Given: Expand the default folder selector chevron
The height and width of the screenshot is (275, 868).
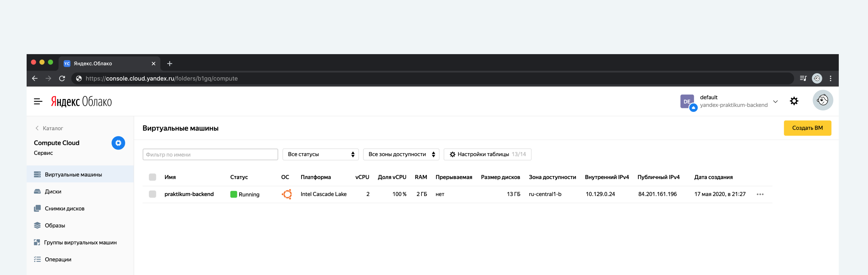Looking at the screenshot, I should 775,101.
